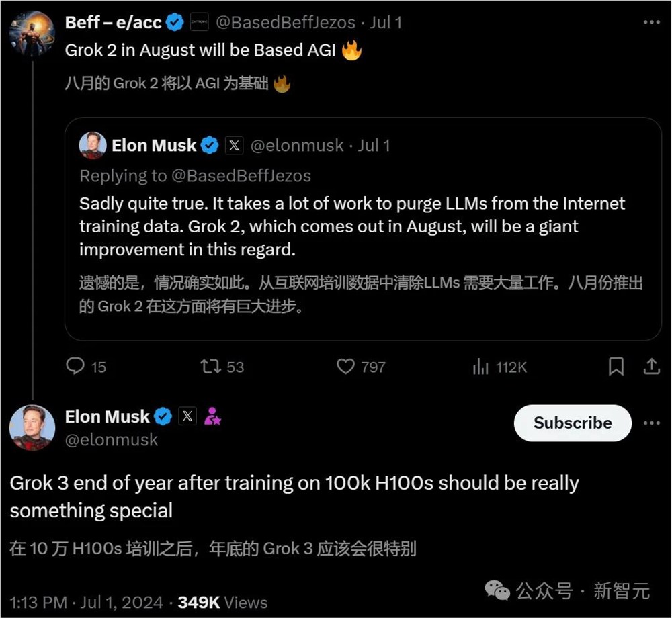
Task: Open the quoted Elon Musk tweet text
Action: 352,226
